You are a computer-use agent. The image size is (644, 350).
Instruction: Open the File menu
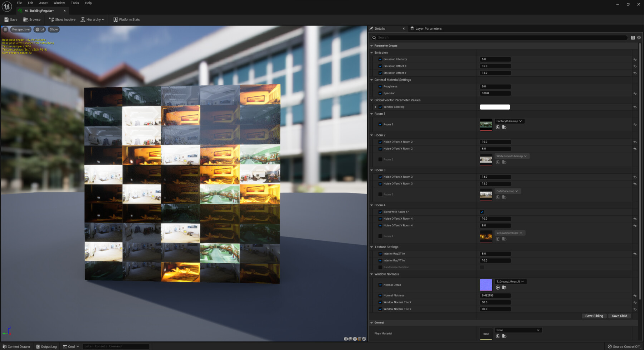(x=19, y=3)
